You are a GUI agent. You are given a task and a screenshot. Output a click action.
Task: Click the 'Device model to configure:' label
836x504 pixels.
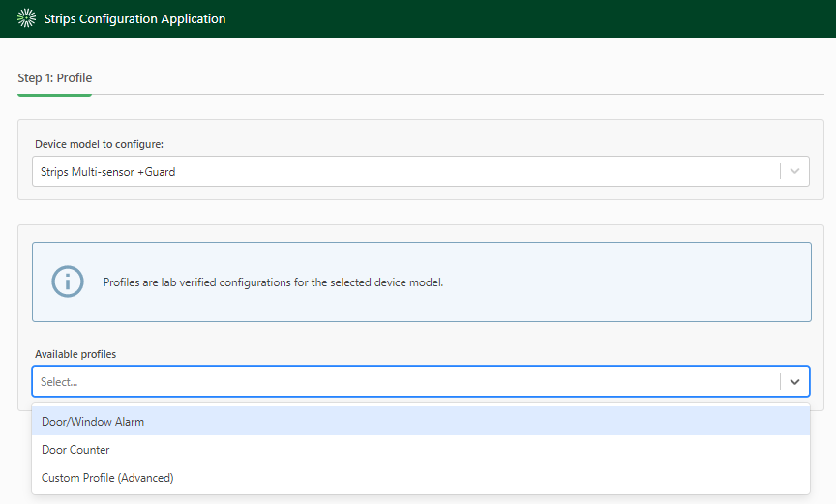99,144
